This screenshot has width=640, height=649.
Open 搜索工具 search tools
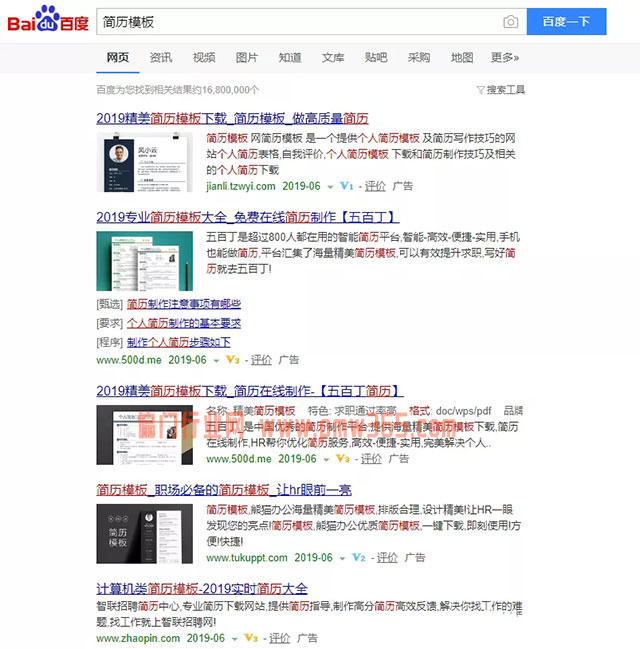coord(505,90)
